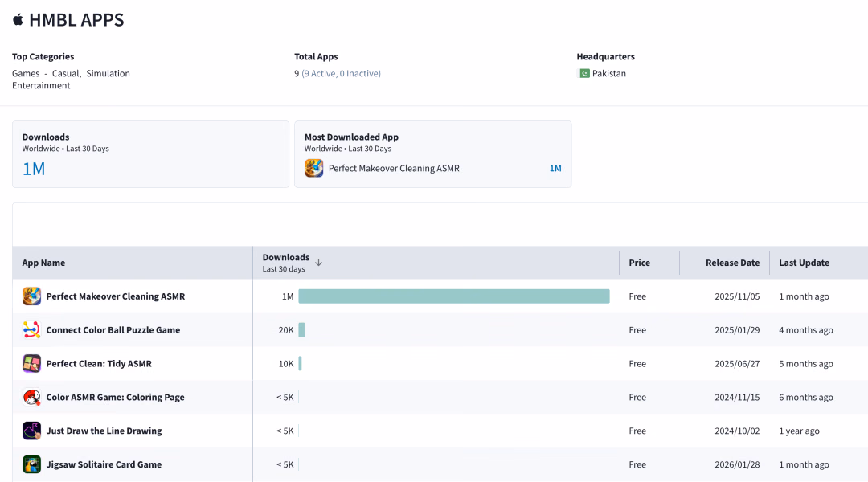Open Just Draw the Line Drawing app
868x482 pixels.
pyautogui.click(x=104, y=431)
